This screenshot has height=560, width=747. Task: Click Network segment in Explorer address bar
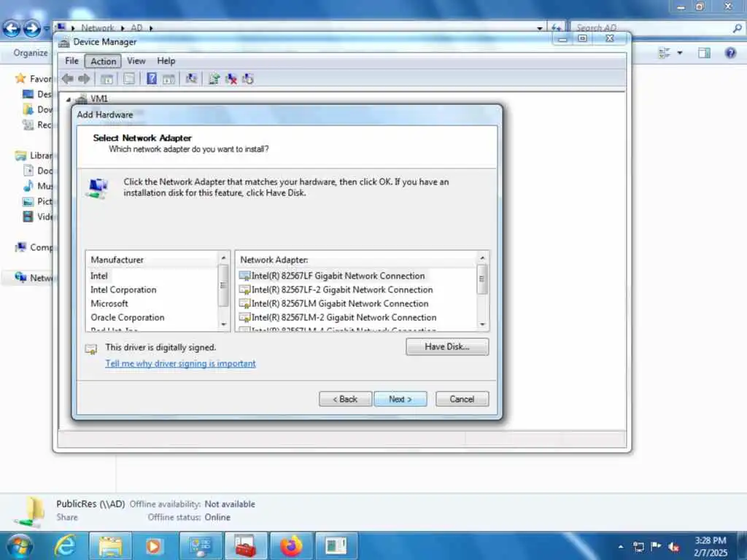tap(98, 28)
